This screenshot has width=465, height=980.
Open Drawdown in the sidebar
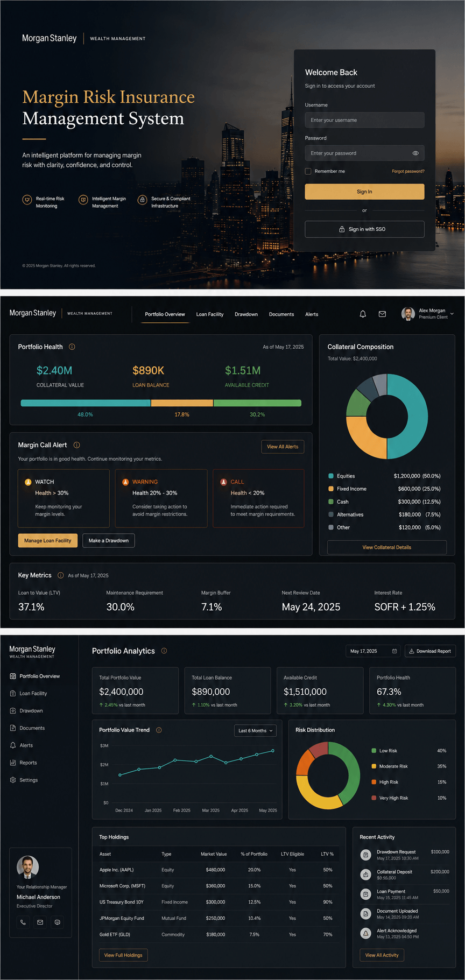pos(27,711)
